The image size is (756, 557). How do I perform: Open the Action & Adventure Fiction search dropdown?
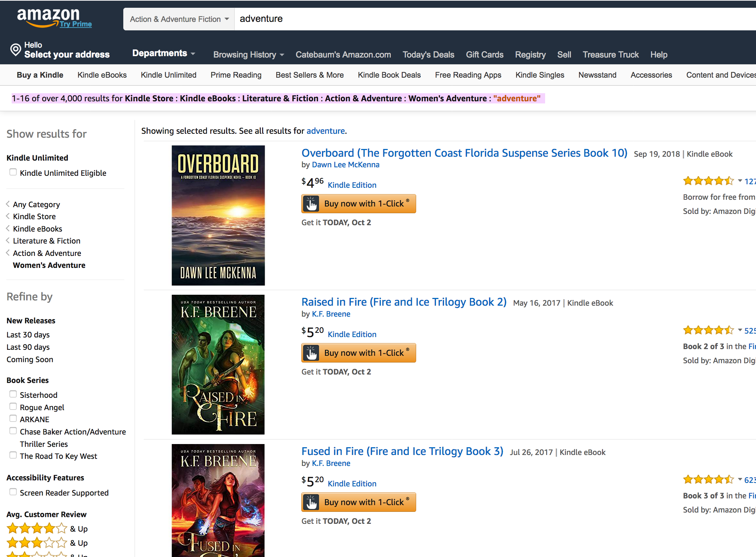[179, 19]
